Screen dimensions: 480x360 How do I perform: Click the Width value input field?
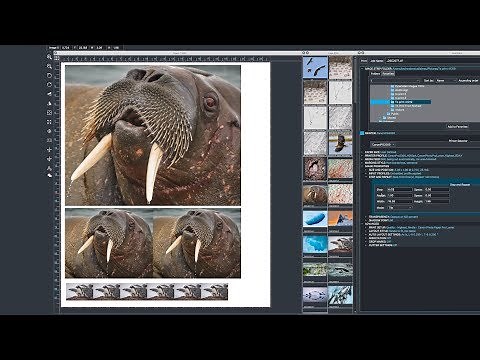399,201
